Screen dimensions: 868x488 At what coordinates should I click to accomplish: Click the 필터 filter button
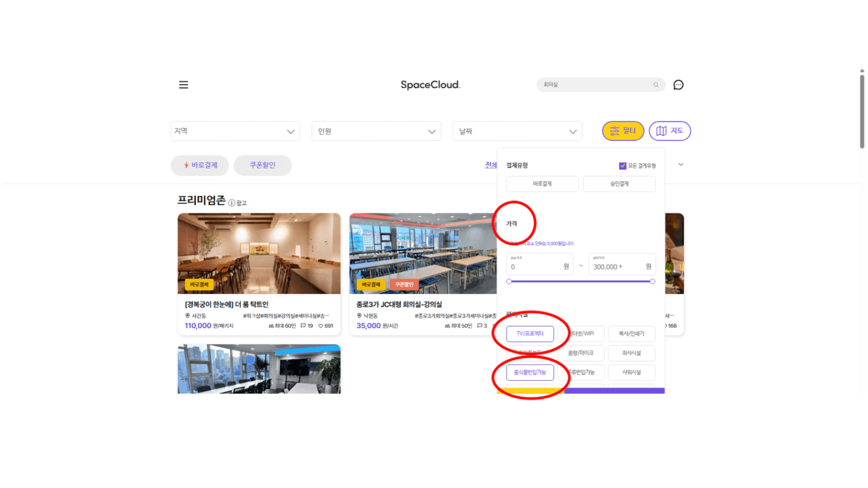(x=622, y=131)
